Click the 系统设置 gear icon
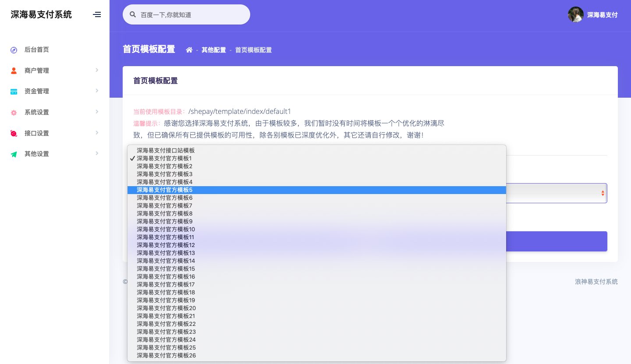This screenshot has width=631, height=364. pos(14,113)
